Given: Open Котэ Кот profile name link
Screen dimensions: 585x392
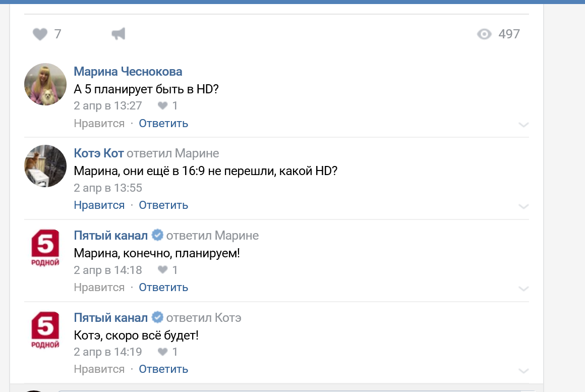Looking at the screenshot, I should [99, 153].
